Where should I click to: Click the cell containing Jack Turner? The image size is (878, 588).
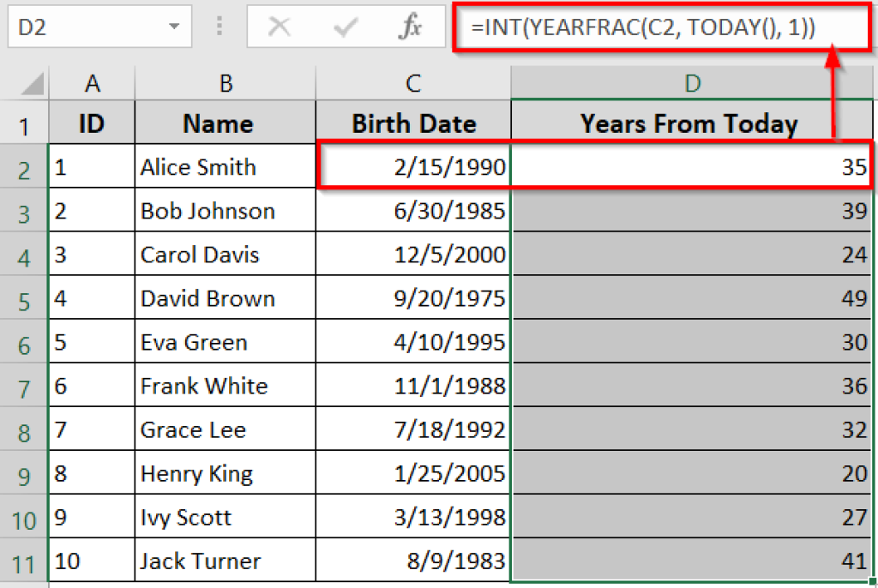tap(225, 562)
